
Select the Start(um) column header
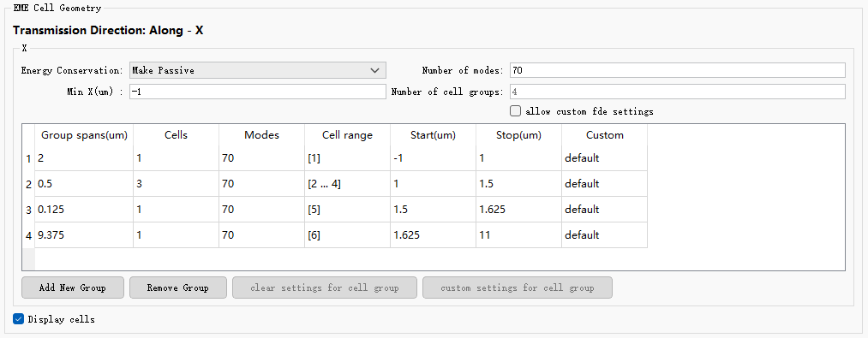coord(433,135)
